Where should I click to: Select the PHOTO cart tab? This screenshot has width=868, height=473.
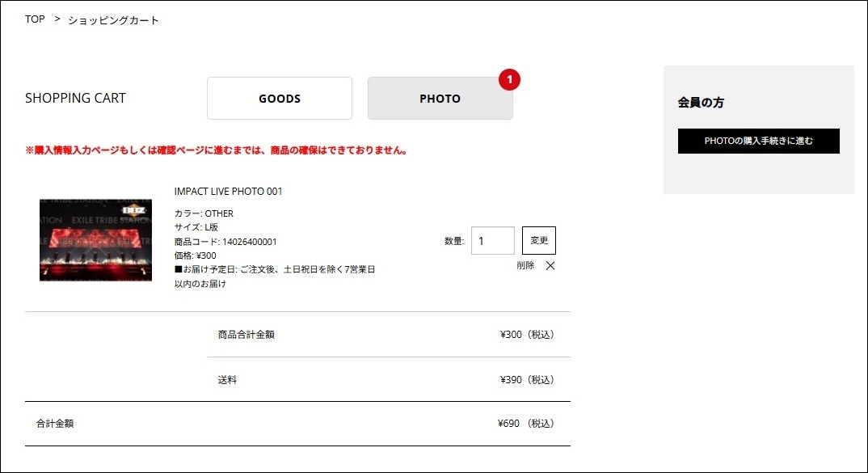(440, 99)
